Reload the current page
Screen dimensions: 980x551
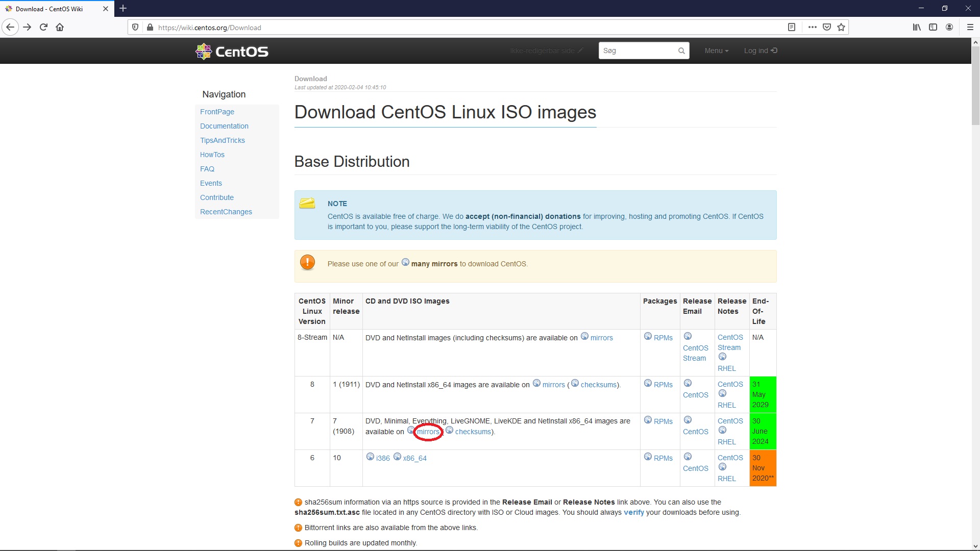coord(43,28)
